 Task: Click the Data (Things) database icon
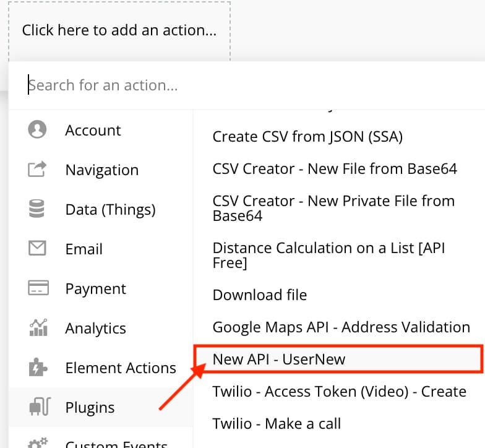coord(37,209)
